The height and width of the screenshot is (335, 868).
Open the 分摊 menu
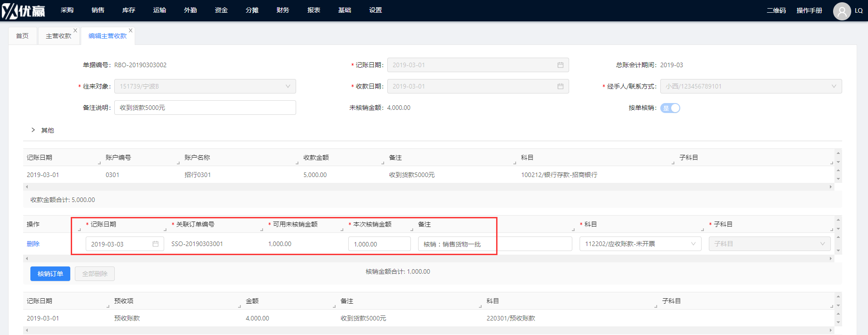point(252,10)
